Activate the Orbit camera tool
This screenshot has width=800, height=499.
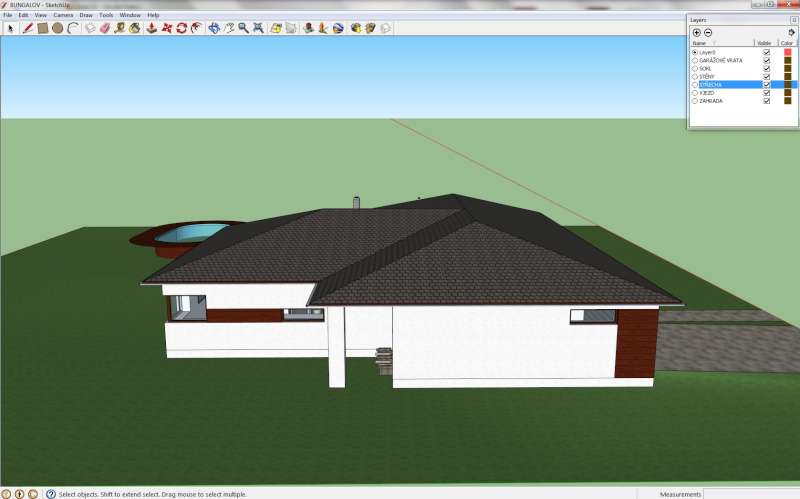pos(213,28)
